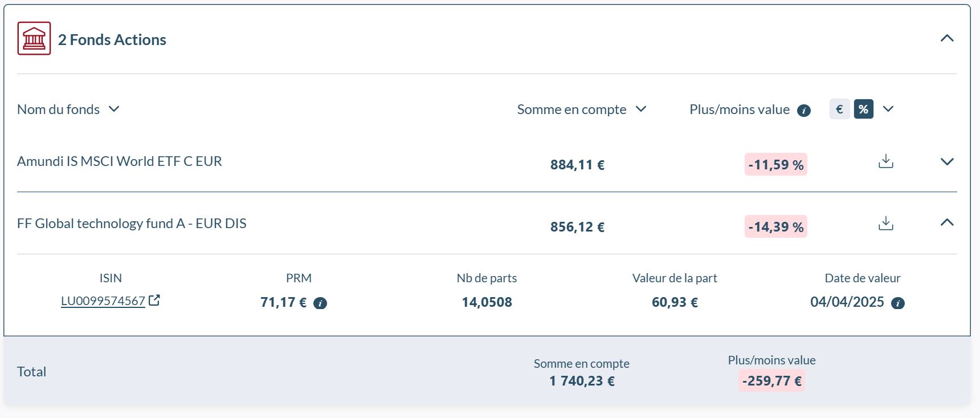Click the bank building icon beside Fonds Actions

click(34, 38)
